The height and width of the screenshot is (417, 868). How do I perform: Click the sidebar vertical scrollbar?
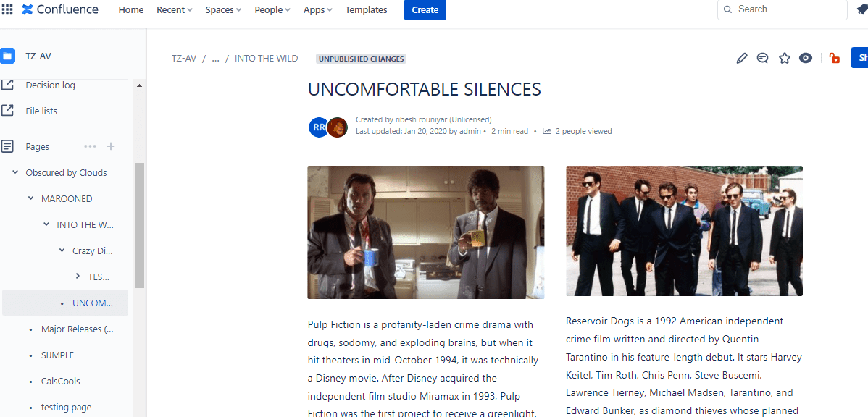click(139, 224)
